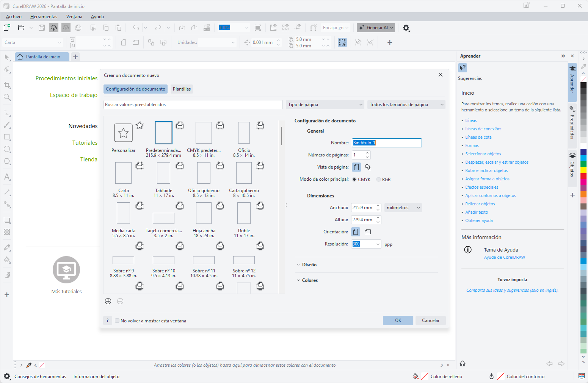
Task: Open the Ayuda de CorelDRAW link
Action: tap(505, 257)
